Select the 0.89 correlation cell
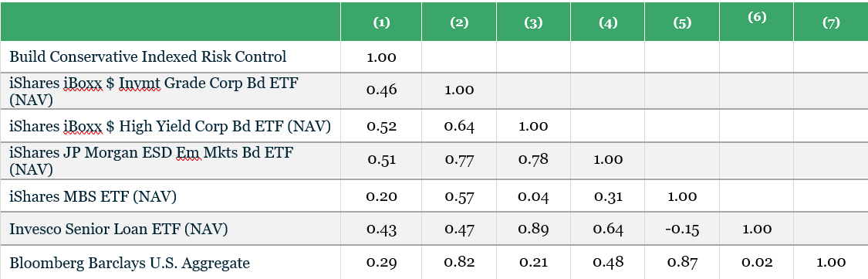 (x=534, y=229)
